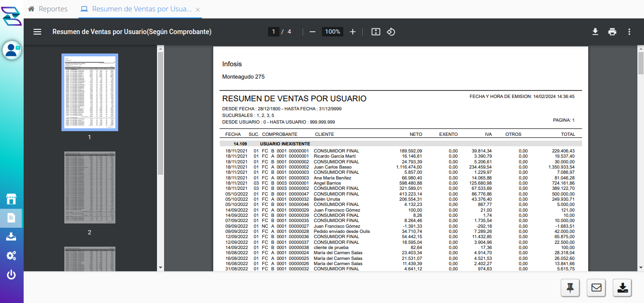
Task: Click client name Juan Carlos Basso
Action: (333, 167)
